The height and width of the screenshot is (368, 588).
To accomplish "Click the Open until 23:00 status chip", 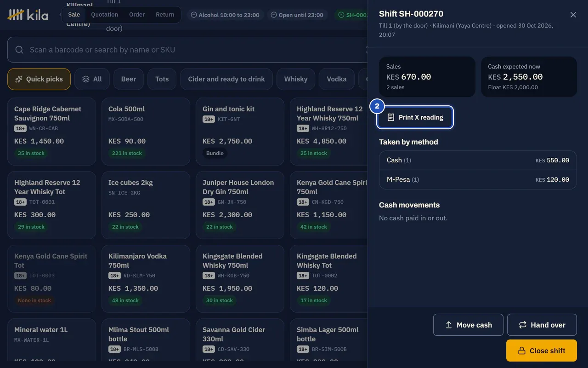I will tap(297, 15).
